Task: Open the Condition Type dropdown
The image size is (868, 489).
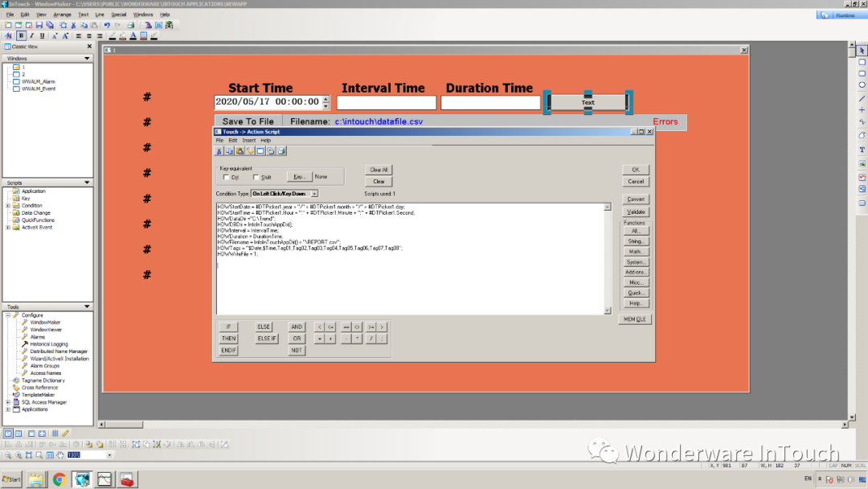Action: pos(315,193)
